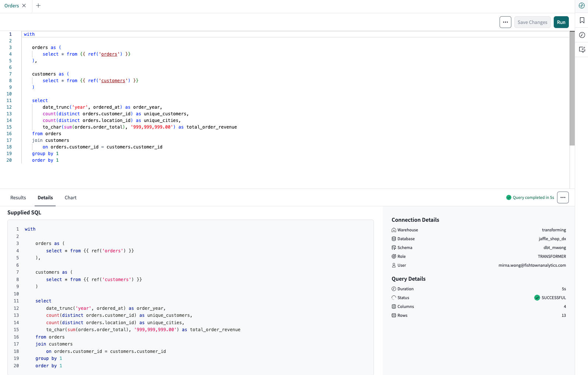The image size is (588, 375).
Task: Click the Run button
Action: click(561, 22)
